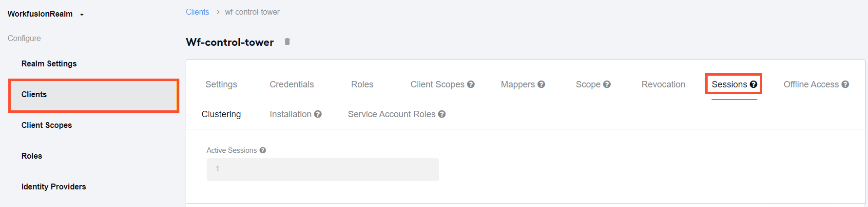
Task: Click the help icon beside Scope tab
Action: point(607,84)
